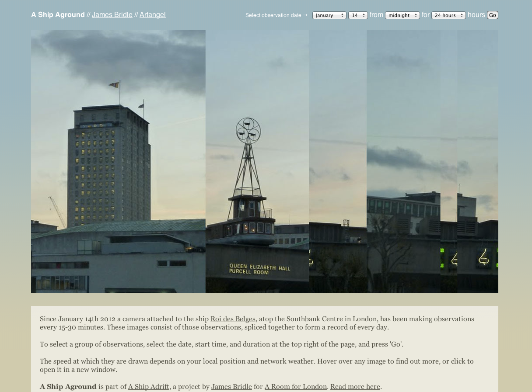Click the Queen Elizabeth Hall image strip
Viewport: 532px width, 392px height.
pyautogui.click(x=257, y=161)
